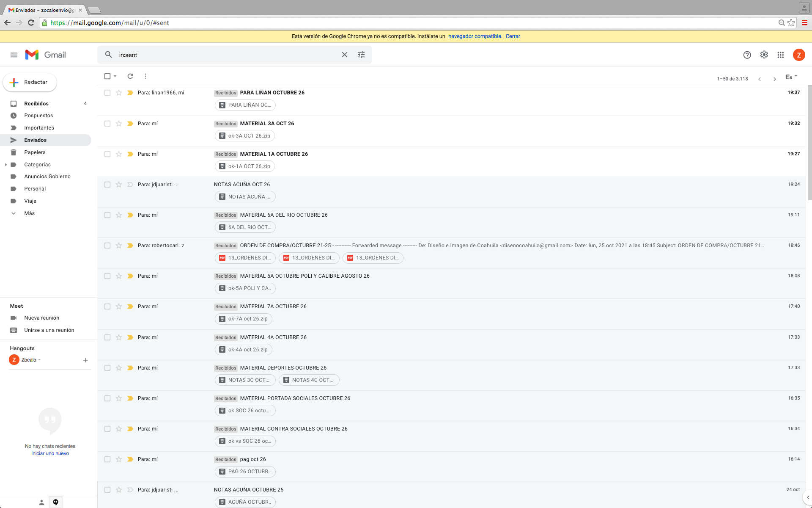Screen dimensions: 812x508
Task: Open the Help question mark icon
Action: coord(747,55)
